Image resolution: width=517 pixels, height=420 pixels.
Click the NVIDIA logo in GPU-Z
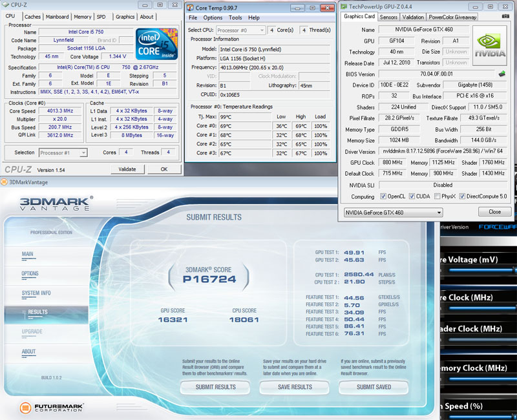490,46
